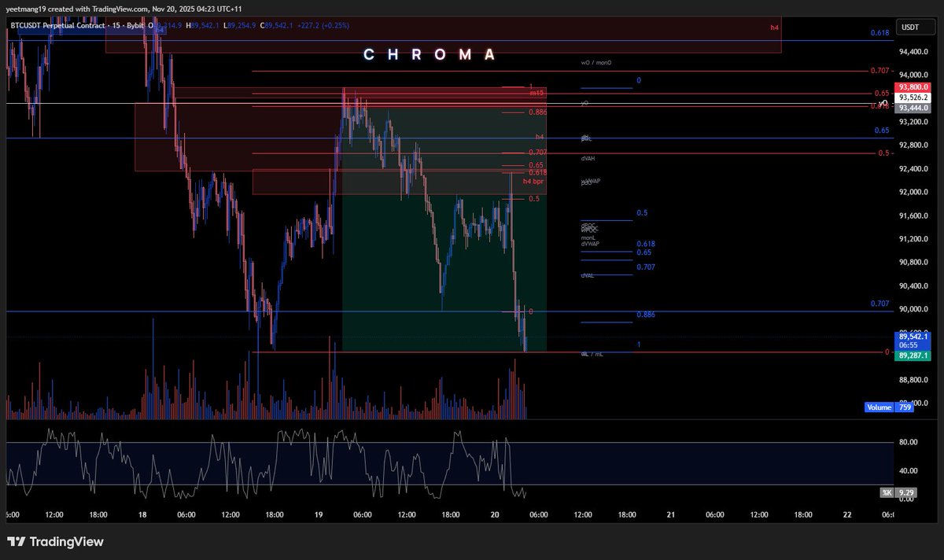The image size is (944, 560).
Task: Click the 'dVAL' level label
Action: tap(588, 276)
